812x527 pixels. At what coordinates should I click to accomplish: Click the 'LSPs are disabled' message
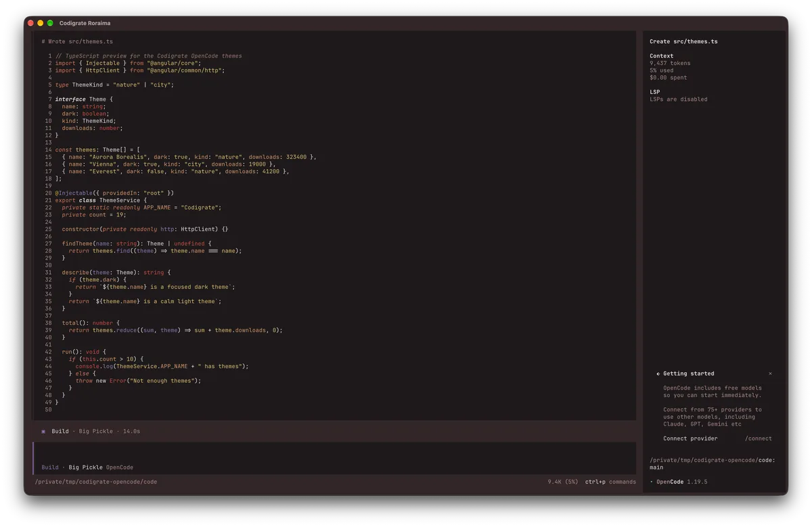(679, 99)
